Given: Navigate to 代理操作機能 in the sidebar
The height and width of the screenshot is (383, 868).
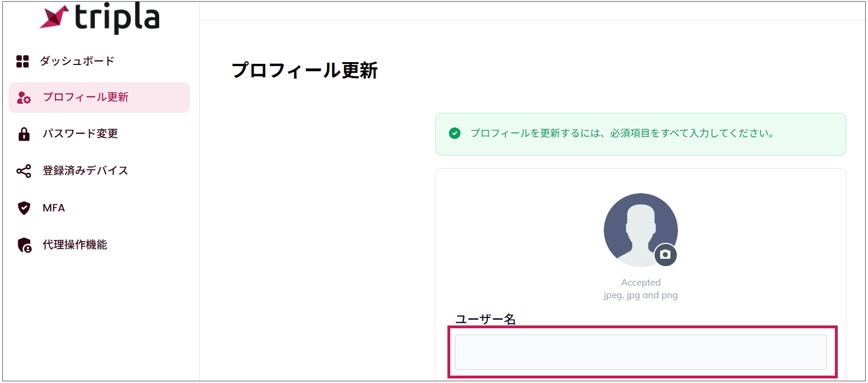Looking at the screenshot, I should tap(75, 245).
